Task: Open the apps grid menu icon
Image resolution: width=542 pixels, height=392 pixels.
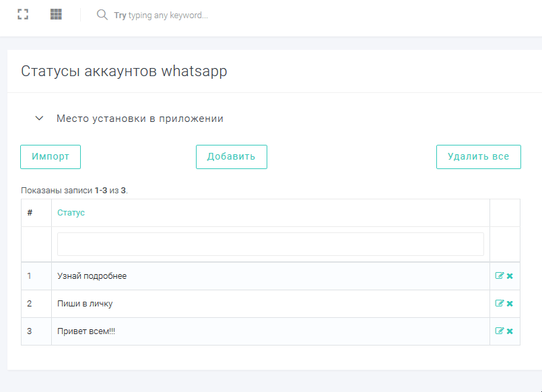Action: 56,14
